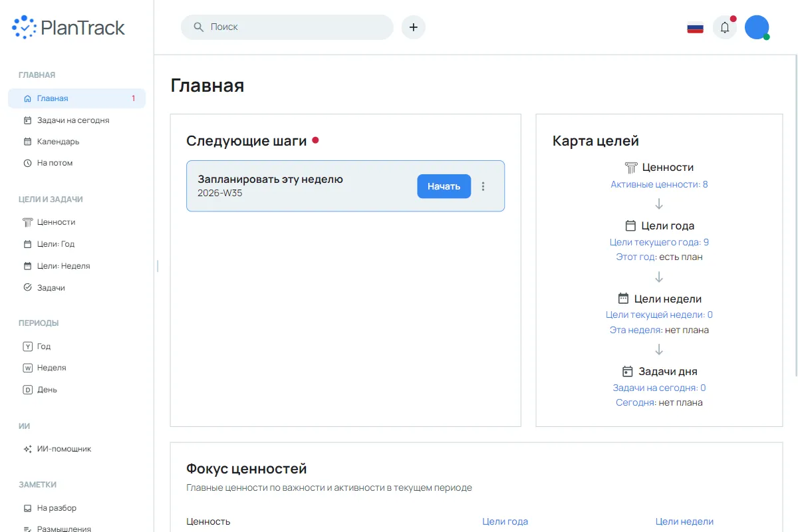This screenshot has height=532, width=798.
Task: Click the Цели: Неделя calendar icon
Action: pos(27,266)
